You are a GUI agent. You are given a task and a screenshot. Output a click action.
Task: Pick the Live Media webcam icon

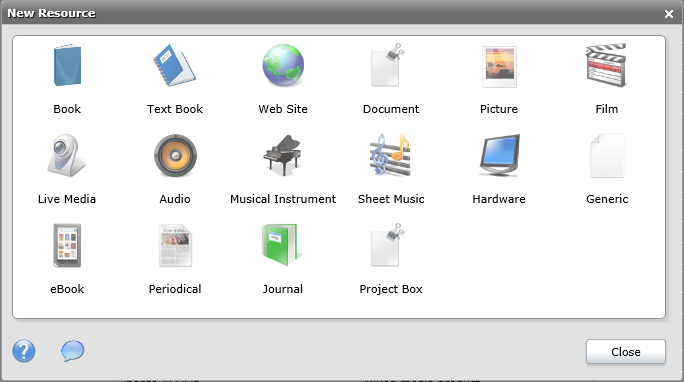pyautogui.click(x=67, y=155)
